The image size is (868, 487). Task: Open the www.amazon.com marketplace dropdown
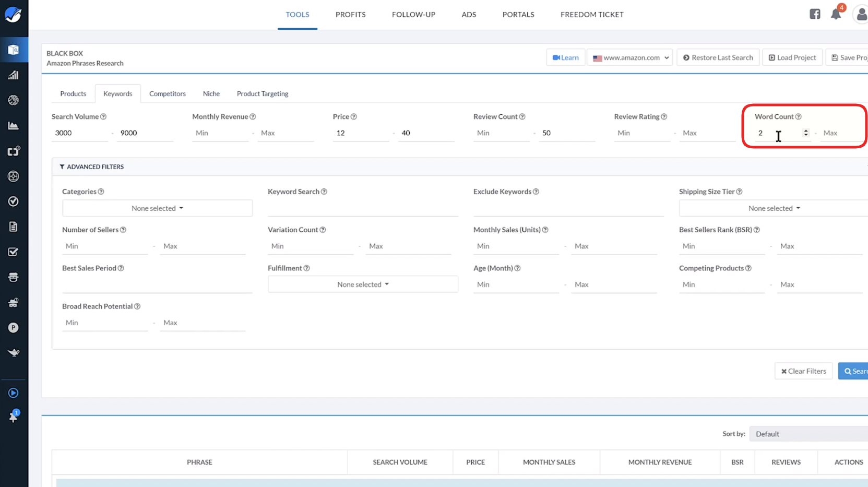[630, 57]
